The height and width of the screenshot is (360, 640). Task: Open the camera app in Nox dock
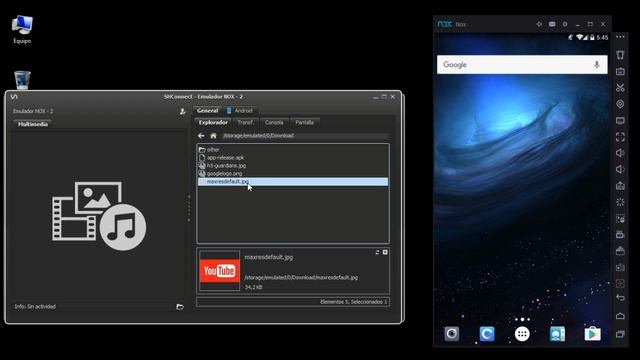452,334
